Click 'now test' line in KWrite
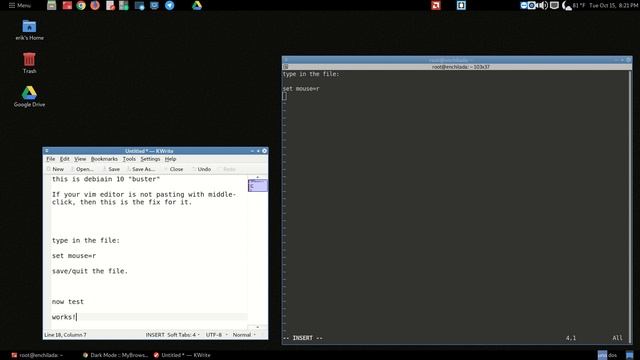Screen dimensions: 640x360 [68, 302]
